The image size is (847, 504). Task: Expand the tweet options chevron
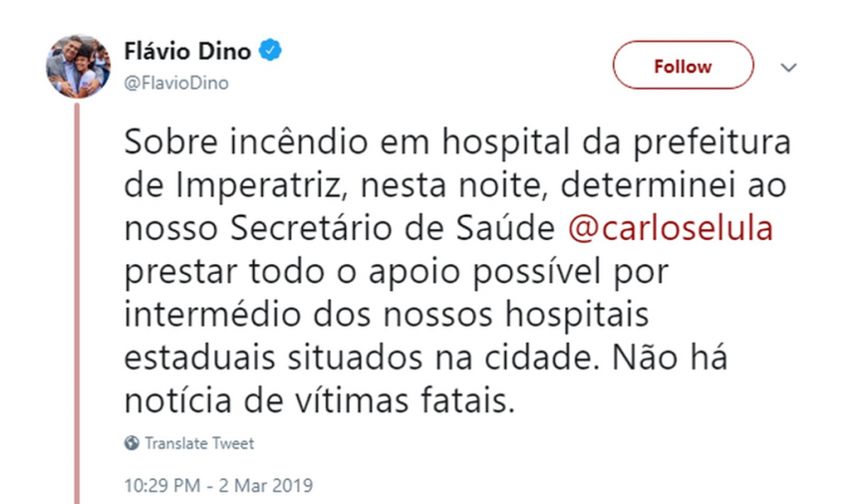(x=788, y=67)
